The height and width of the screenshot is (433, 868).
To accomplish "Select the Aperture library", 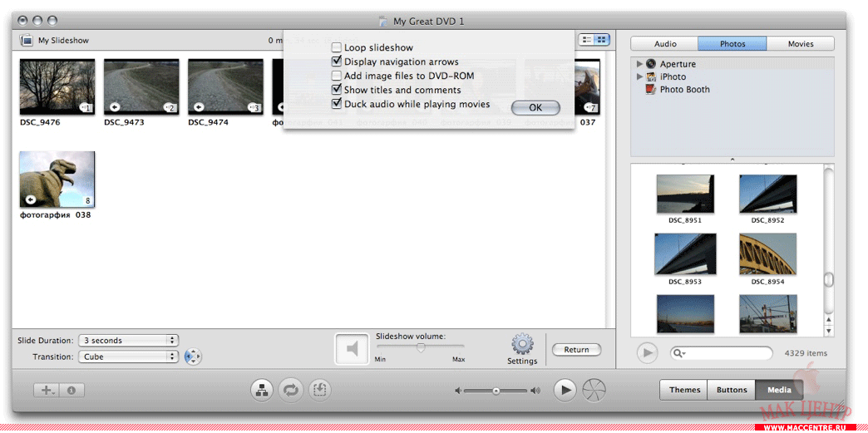I will pos(671,64).
